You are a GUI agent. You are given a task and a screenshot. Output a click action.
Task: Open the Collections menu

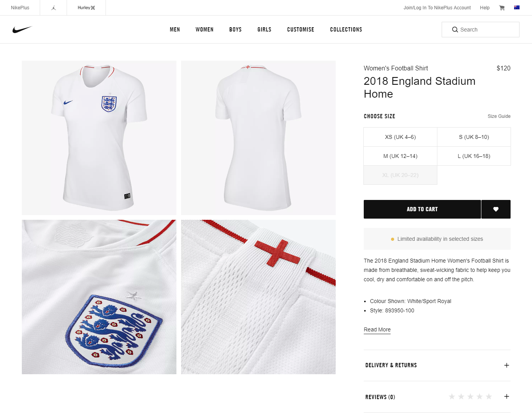tap(346, 30)
